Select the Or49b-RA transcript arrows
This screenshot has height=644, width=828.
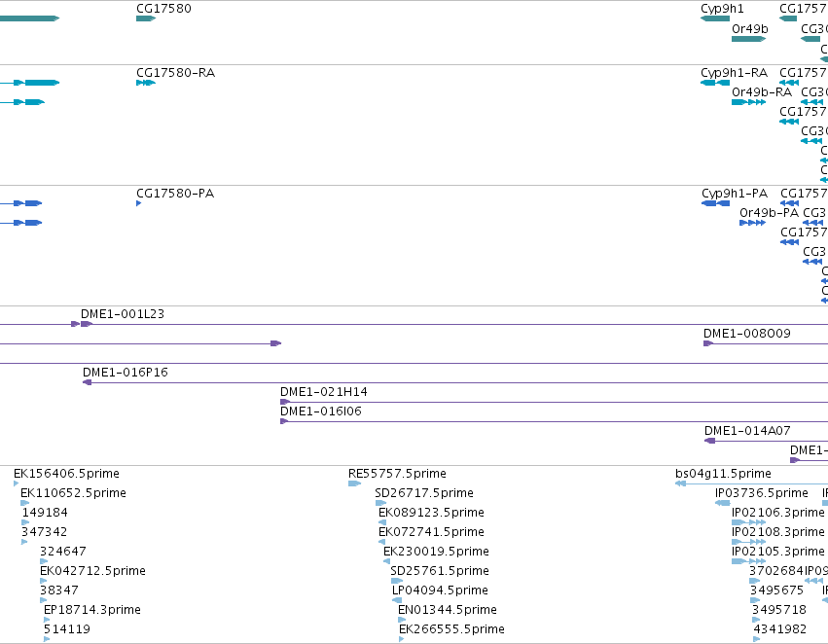tap(749, 102)
